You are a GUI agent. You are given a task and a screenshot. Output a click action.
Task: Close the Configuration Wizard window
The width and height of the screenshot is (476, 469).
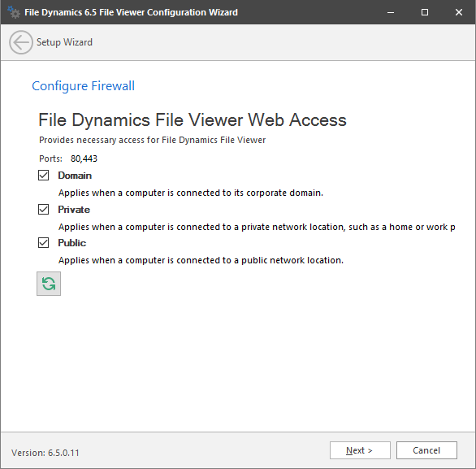(x=459, y=12)
